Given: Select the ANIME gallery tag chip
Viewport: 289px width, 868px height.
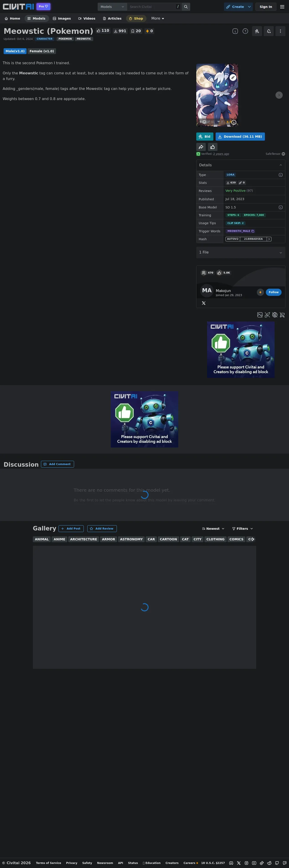Looking at the screenshot, I should coord(60,539).
